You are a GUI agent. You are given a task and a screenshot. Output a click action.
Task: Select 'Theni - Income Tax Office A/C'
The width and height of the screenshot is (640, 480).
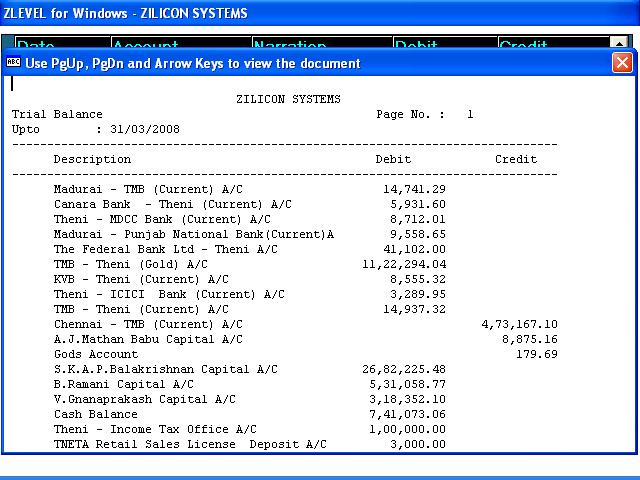tap(155, 429)
